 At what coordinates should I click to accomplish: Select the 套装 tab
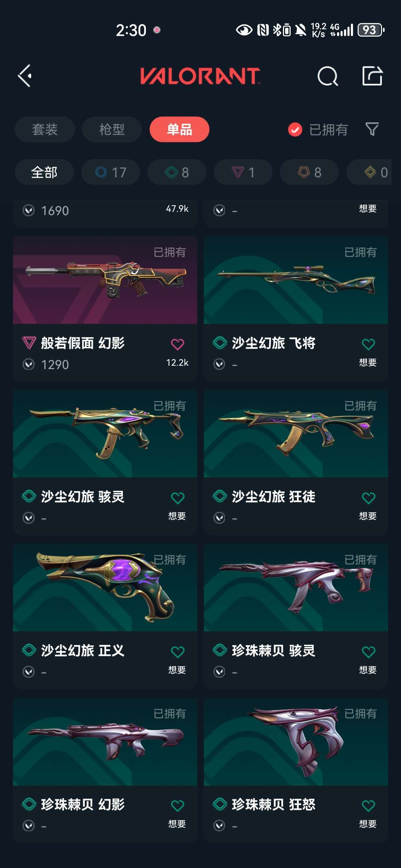click(x=45, y=129)
